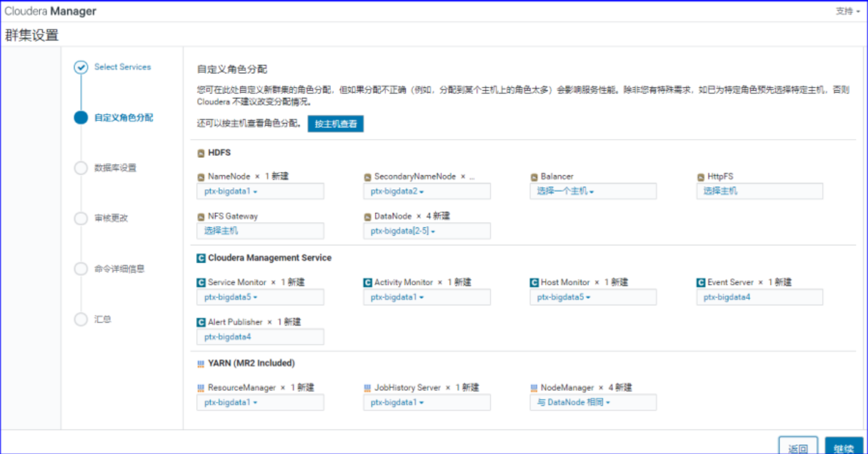The width and height of the screenshot is (868, 454).
Task: Click the Select Services completed checkmark
Action: [x=80, y=67]
